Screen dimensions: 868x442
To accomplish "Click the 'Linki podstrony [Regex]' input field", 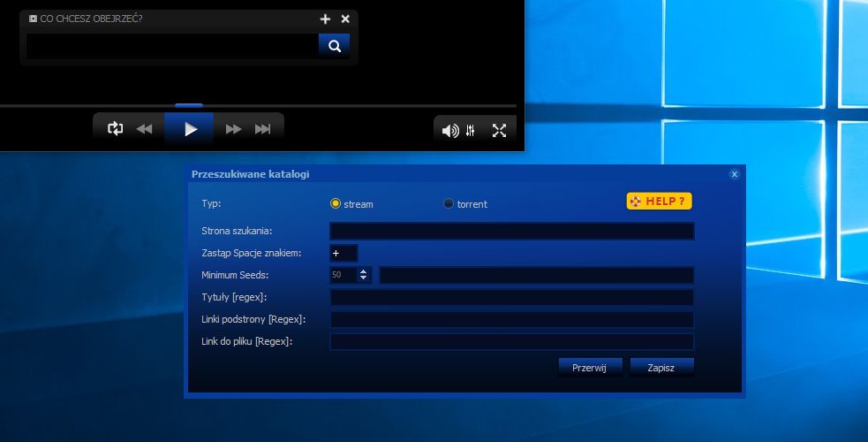I will [511, 320].
